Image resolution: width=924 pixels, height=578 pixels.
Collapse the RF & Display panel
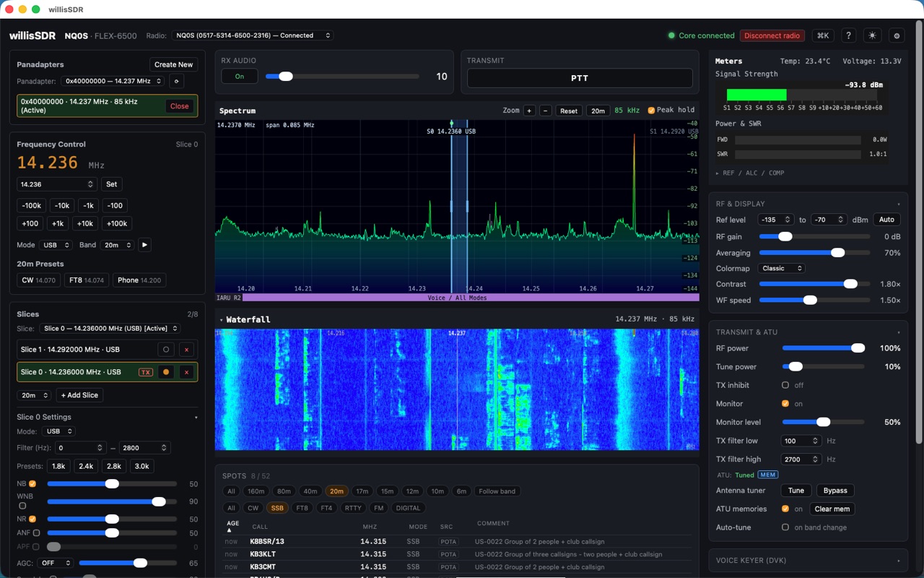899,204
